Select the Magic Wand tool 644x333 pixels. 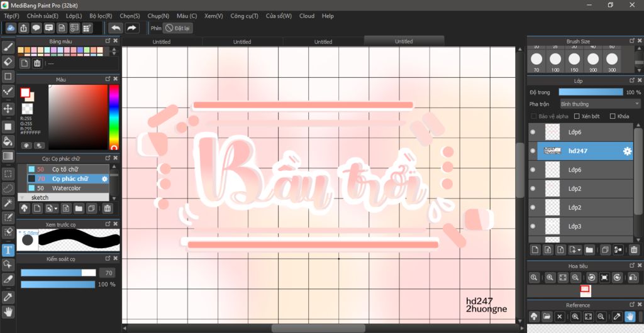[x=8, y=202]
